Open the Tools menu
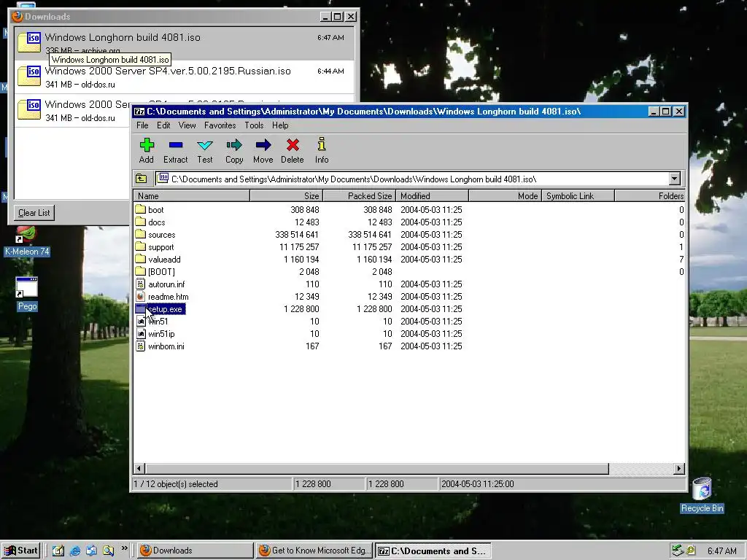747x560 pixels. (x=254, y=125)
